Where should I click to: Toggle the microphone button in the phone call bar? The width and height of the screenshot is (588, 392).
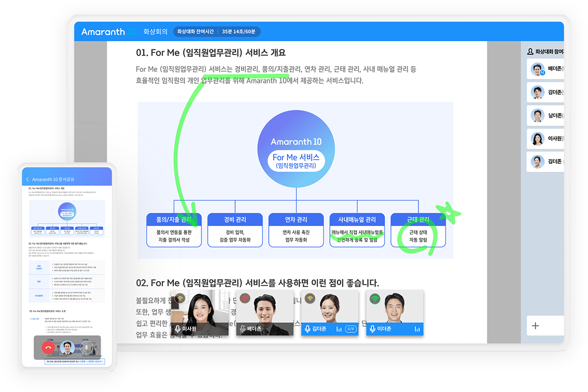coord(86,348)
